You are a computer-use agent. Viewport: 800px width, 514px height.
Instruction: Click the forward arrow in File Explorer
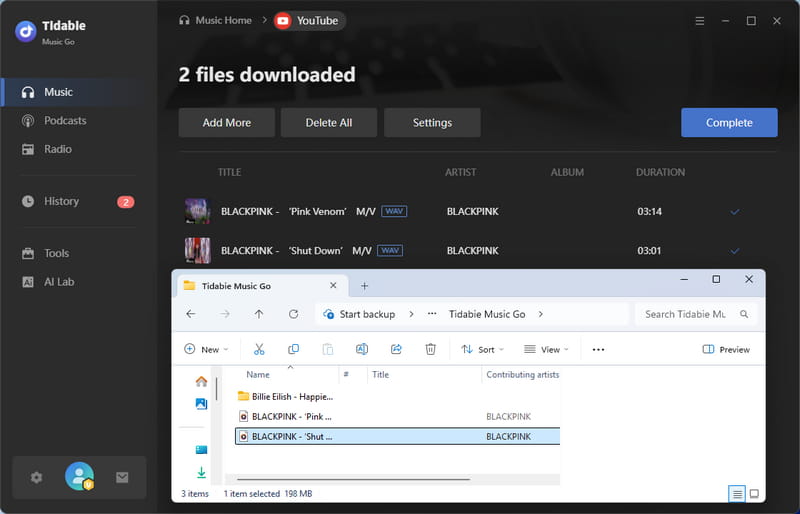225,314
